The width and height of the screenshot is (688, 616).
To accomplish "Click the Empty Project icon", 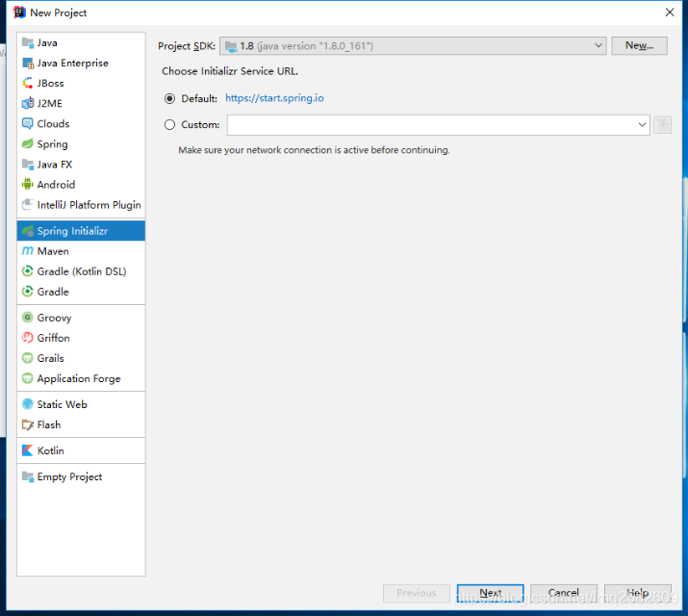I will 28,476.
